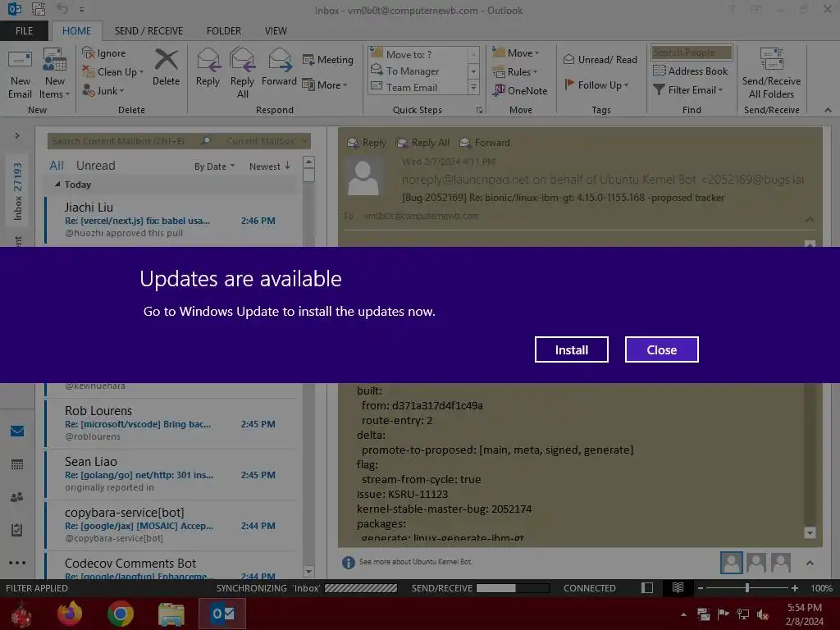Switch to the VIEW tab
Image resolution: width=840 pixels, height=630 pixels.
point(276,30)
